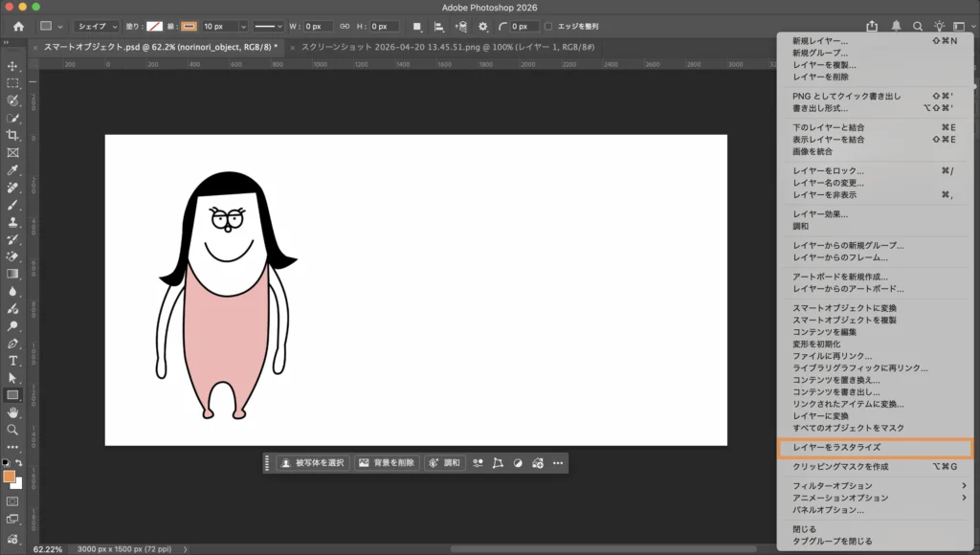Open the gear settings in options bar
Screen dimensions: 980x555
(482, 26)
